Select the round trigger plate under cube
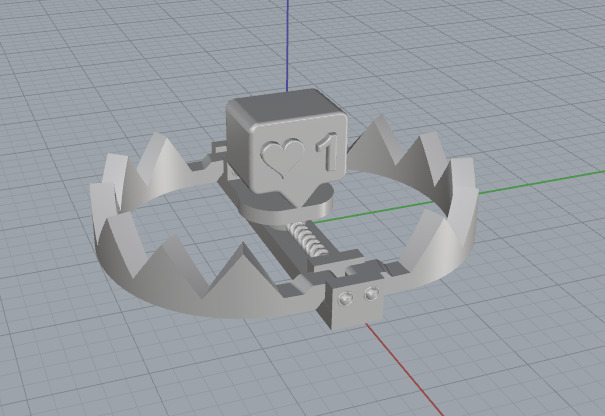 pos(286,205)
